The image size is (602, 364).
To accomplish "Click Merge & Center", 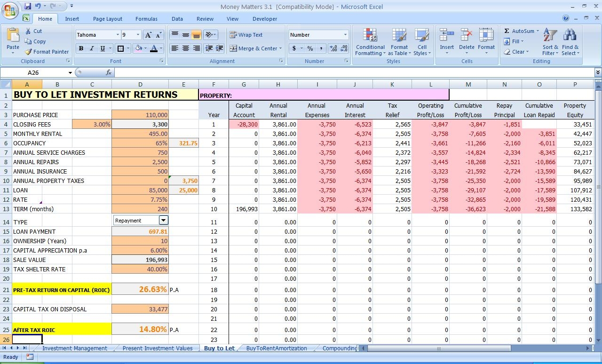I will coord(254,48).
